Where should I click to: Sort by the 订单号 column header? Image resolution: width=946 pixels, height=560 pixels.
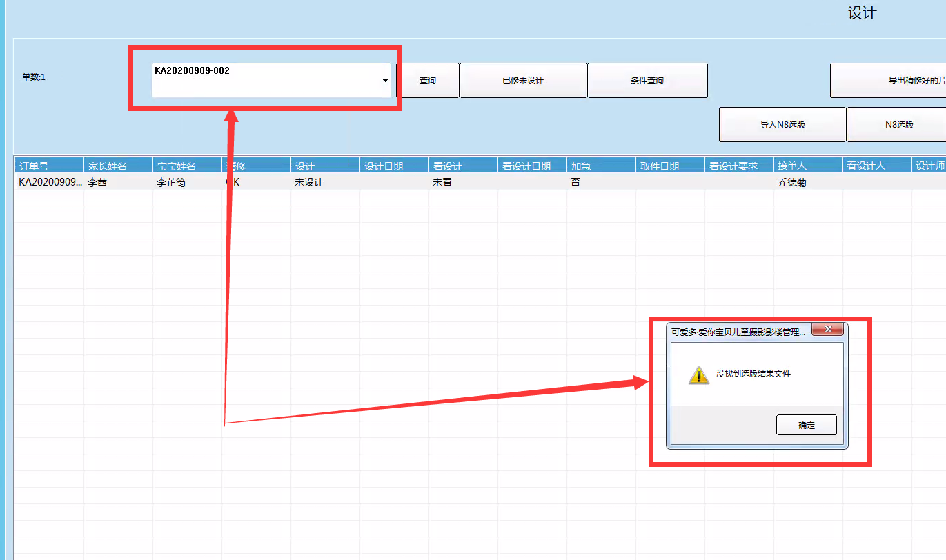[x=49, y=166]
